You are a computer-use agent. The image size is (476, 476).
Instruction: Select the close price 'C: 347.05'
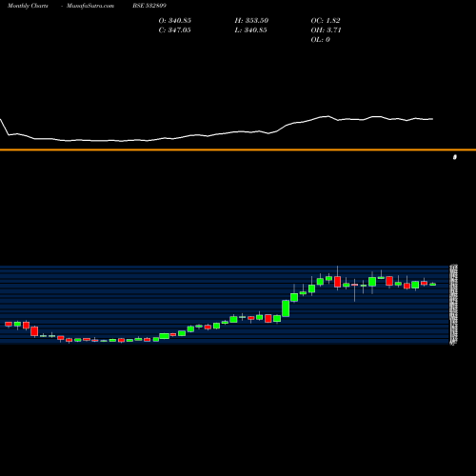175,30
